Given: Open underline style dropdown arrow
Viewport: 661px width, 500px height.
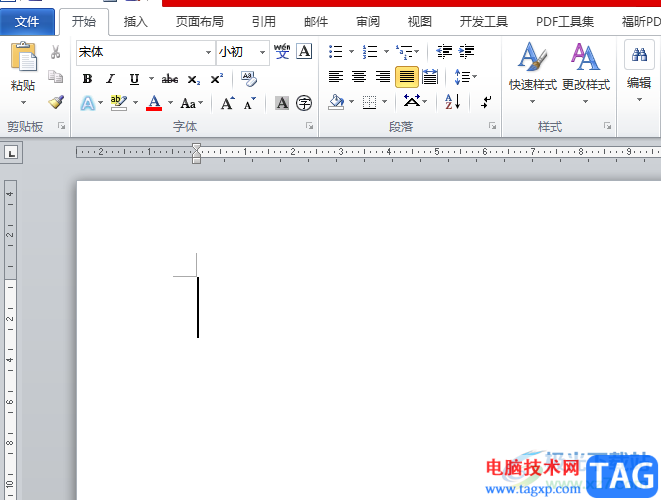Looking at the screenshot, I should click(x=151, y=79).
